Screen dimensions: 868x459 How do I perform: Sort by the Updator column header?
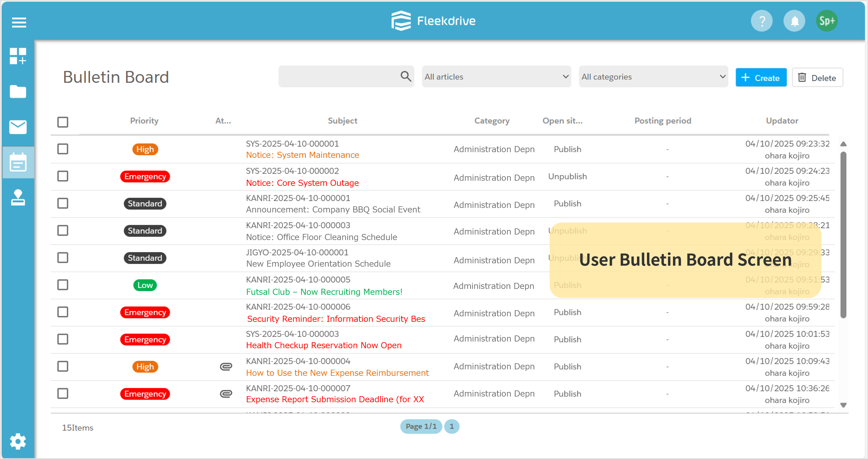[x=782, y=121]
